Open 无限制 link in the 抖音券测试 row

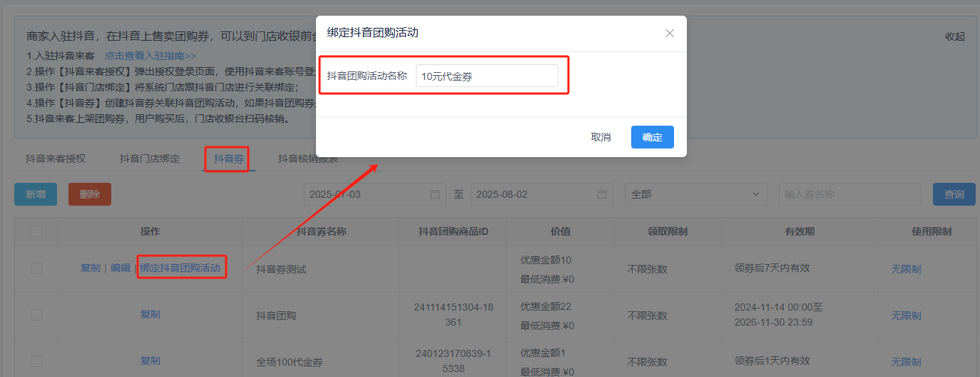pos(906,269)
